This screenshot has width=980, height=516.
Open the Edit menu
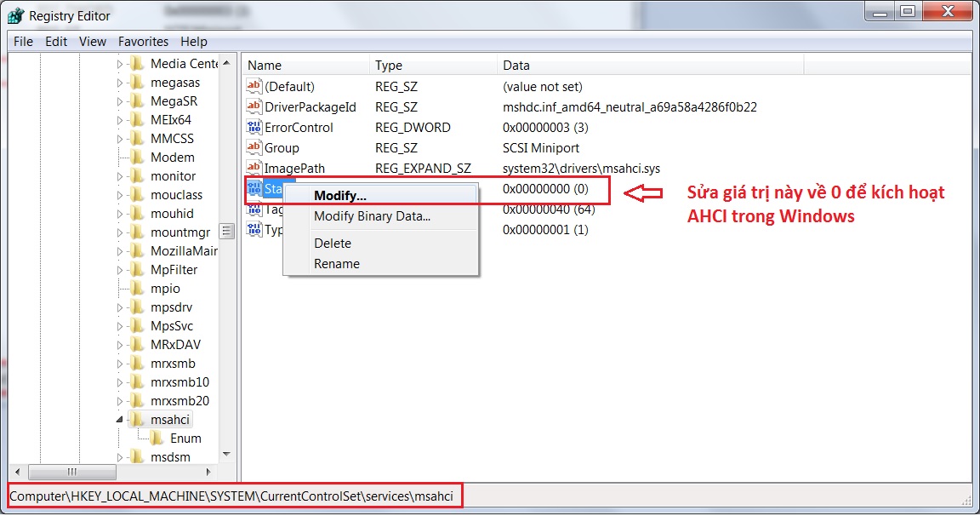click(x=56, y=41)
